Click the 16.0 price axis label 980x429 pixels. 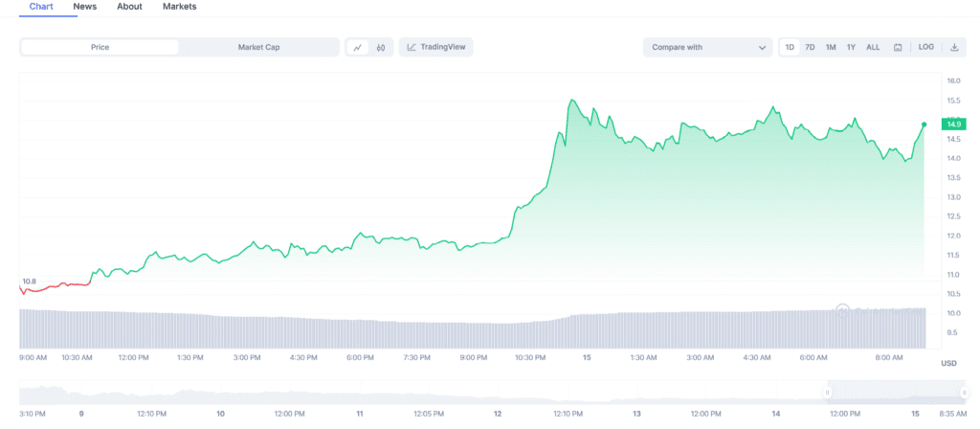tap(953, 80)
